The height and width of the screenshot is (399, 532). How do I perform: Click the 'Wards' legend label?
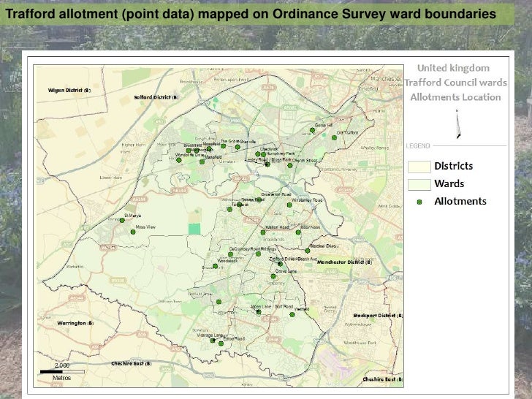tap(449, 183)
